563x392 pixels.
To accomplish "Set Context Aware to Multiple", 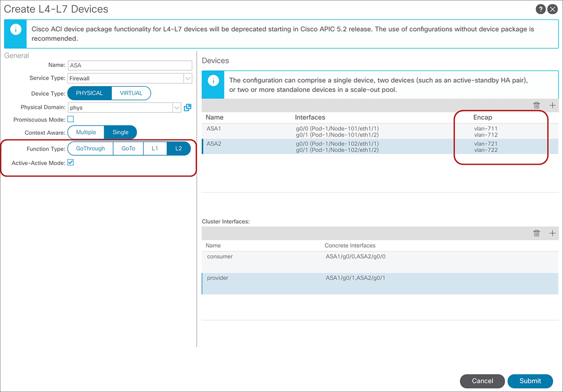I will click(86, 132).
